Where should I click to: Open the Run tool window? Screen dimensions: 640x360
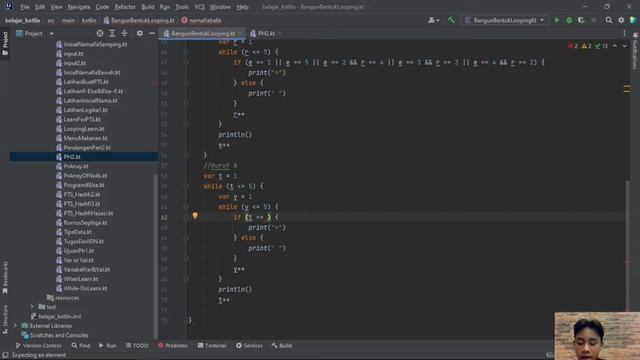(x=107, y=346)
